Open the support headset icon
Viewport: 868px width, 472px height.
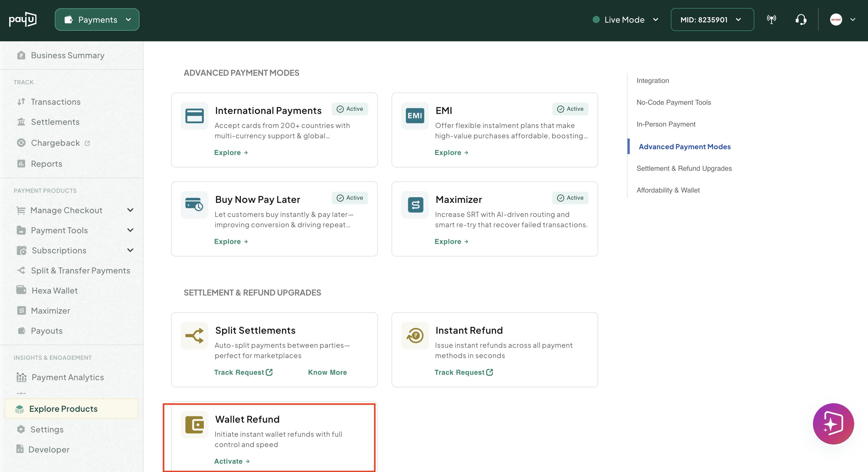(x=801, y=20)
